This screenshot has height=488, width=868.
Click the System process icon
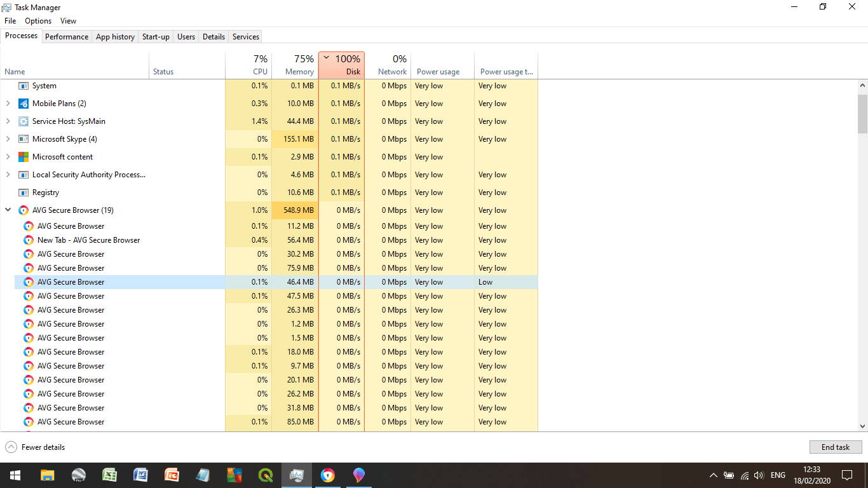point(24,85)
